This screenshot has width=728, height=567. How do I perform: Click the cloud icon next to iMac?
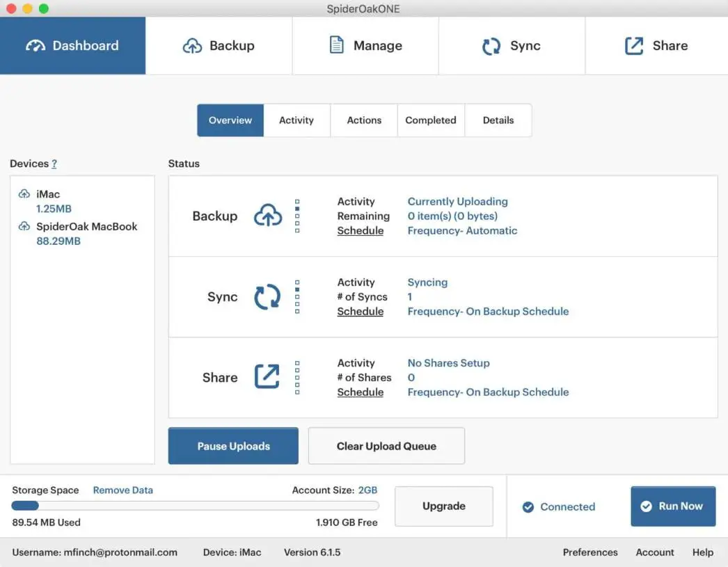pos(24,193)
